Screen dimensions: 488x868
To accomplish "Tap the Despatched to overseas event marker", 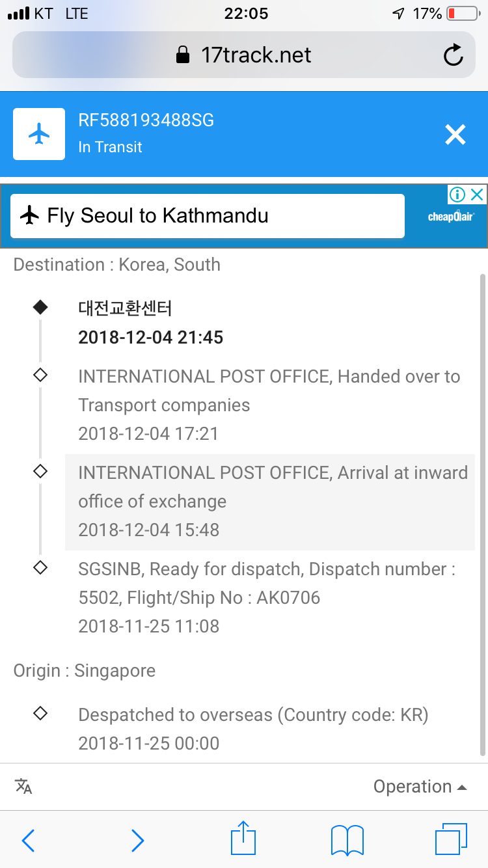I will click(40, 713).
